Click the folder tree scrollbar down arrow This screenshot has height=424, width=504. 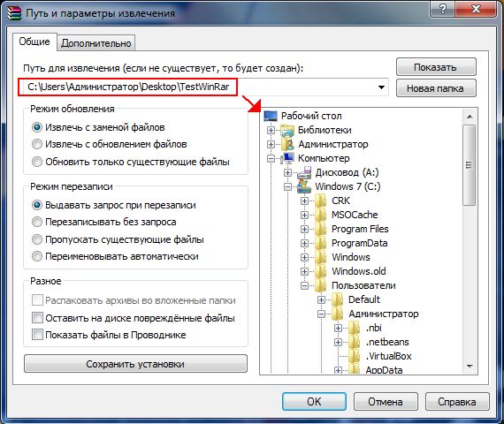470,367
